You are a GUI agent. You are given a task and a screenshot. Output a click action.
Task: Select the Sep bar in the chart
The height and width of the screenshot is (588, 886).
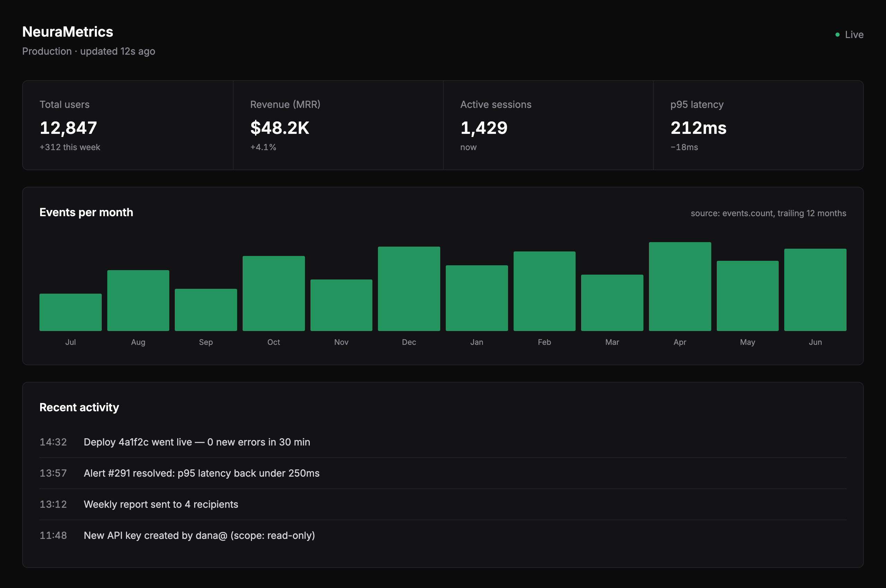pos(206,310)
